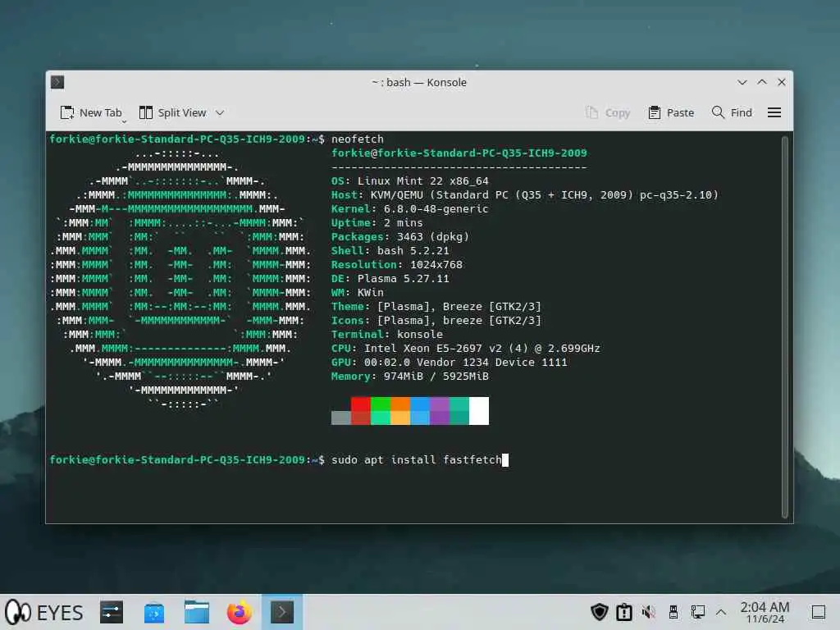Click the 'Terminal: konsole' line
This screenshot has height=630, width=840.
click(387, 335)
